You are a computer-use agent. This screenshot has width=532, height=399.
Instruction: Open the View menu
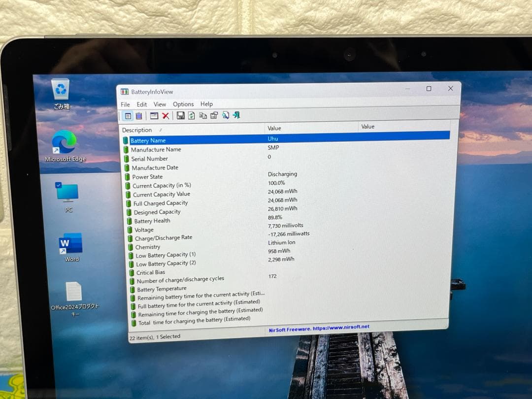coord(160,104)
